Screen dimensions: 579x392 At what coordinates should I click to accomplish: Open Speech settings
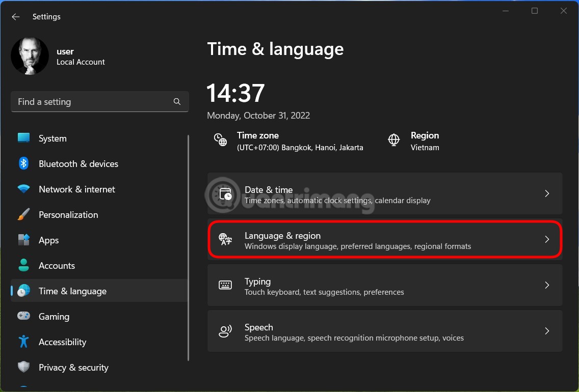[x=385, y=331]
